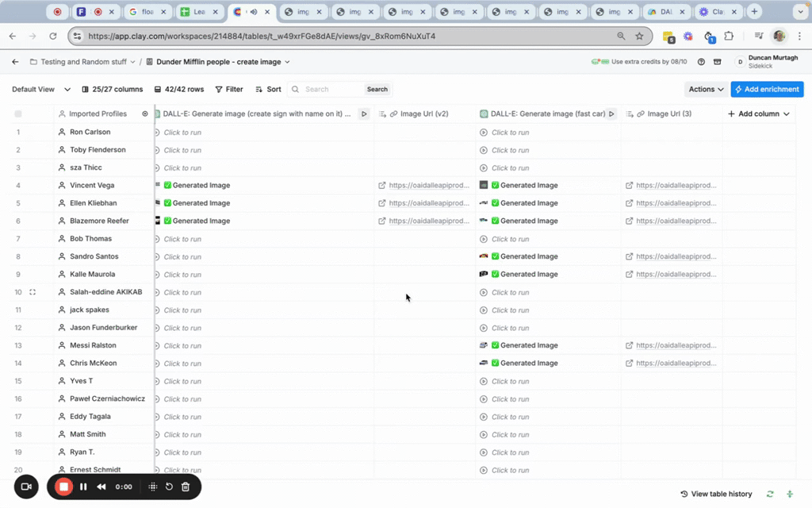This screenshot has height=508, width=812.
Task: Switch to the DAL browser tab
Action: coord(664,12)
